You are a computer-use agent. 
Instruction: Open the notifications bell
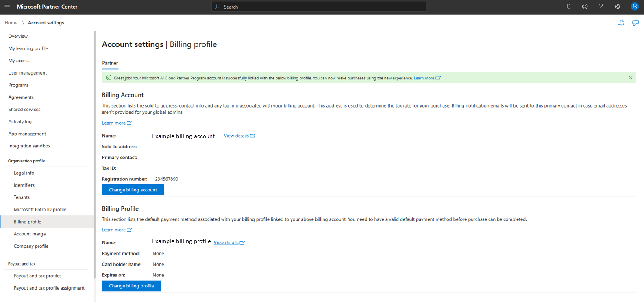(x=568, y=7)
